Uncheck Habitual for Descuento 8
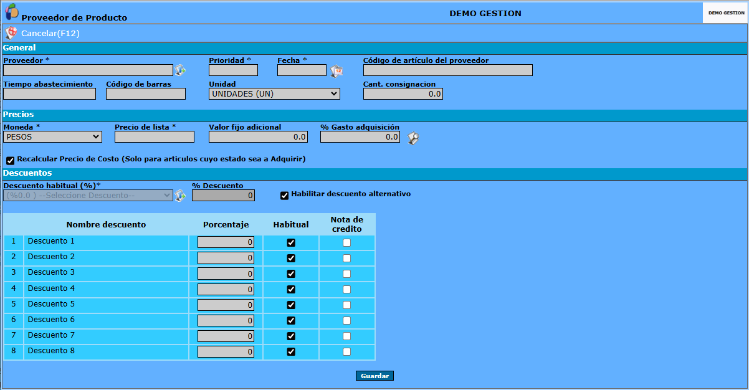This screenshot has width=749, height=390. click(291, 351)
